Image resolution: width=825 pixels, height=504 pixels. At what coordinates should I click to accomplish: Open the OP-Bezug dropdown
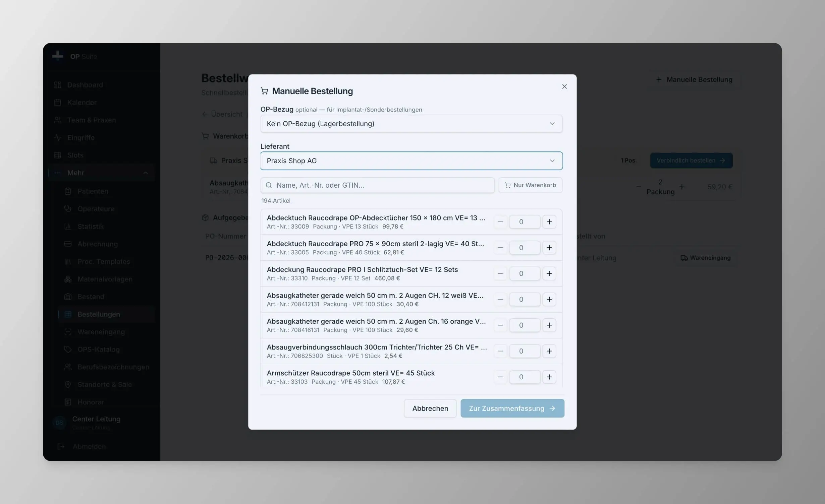(x=411, y=124)
